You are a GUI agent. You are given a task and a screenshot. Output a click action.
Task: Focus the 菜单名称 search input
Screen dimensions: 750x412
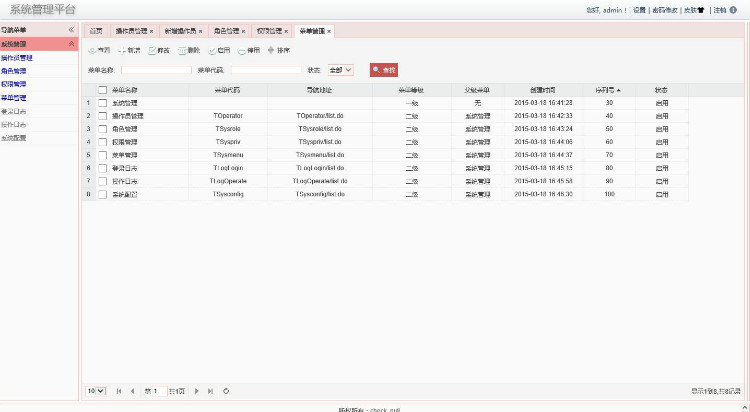156,70
